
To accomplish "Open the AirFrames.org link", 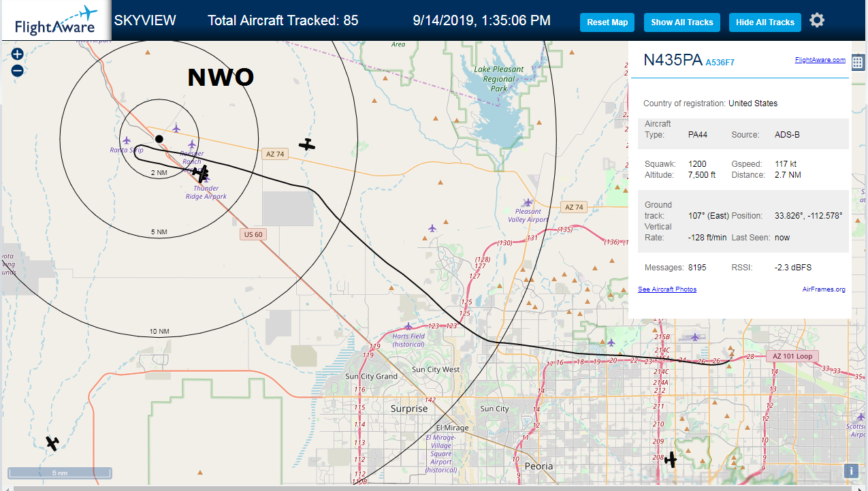I will pos(824,289).
